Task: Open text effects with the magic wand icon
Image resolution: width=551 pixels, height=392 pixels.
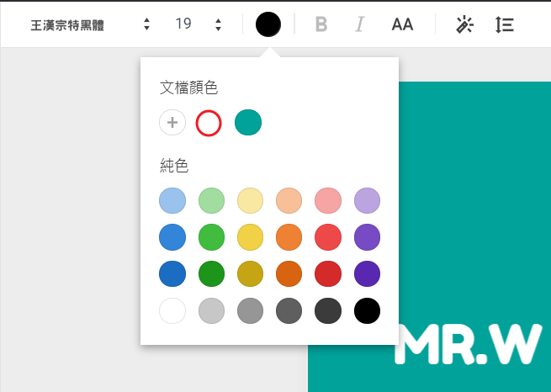Action: pyautogui.click(x=464, y=24)
